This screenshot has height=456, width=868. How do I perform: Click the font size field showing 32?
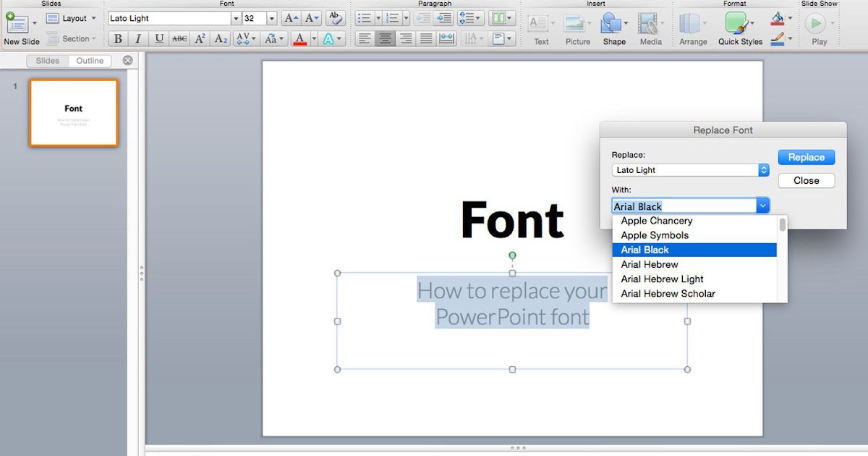click(x=255, y=18)
